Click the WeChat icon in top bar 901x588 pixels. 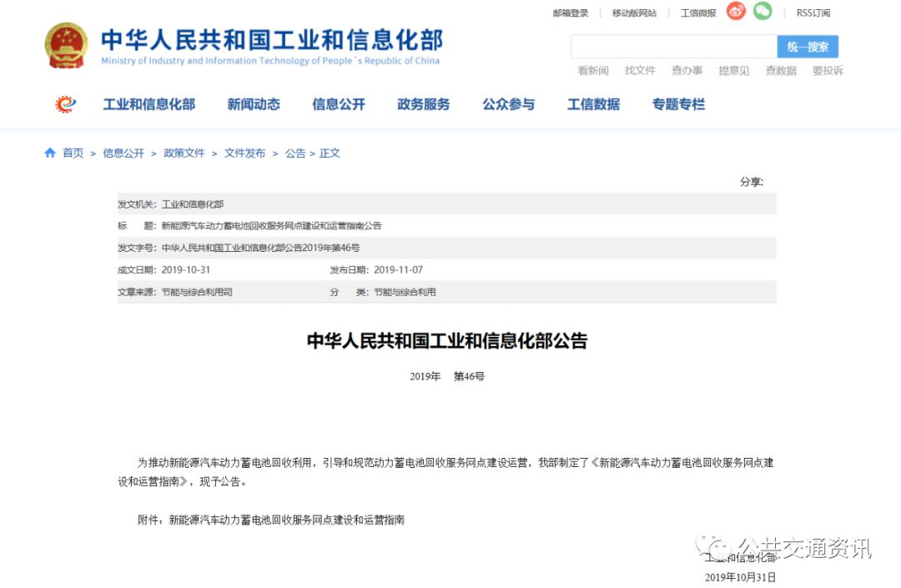pyautogui.click(x=763, y=11)
